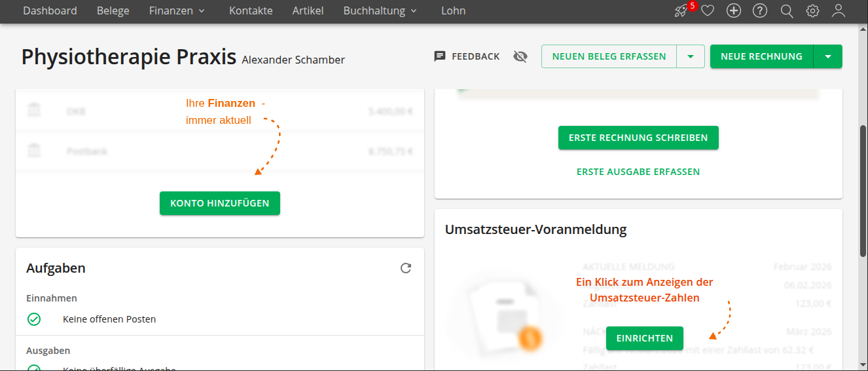Click the Umsatzsteuer-Voranmeldung heading
Screen dimensions: 868x371
(536, 229)
